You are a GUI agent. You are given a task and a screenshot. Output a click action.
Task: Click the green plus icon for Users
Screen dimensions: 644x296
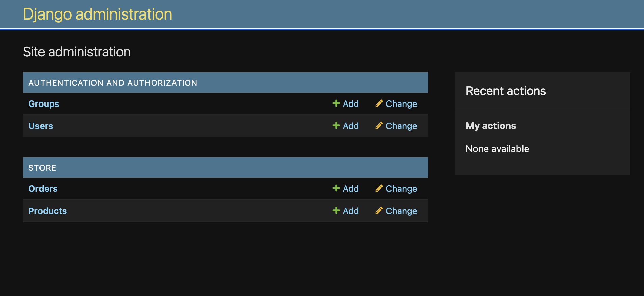[336, 125]
